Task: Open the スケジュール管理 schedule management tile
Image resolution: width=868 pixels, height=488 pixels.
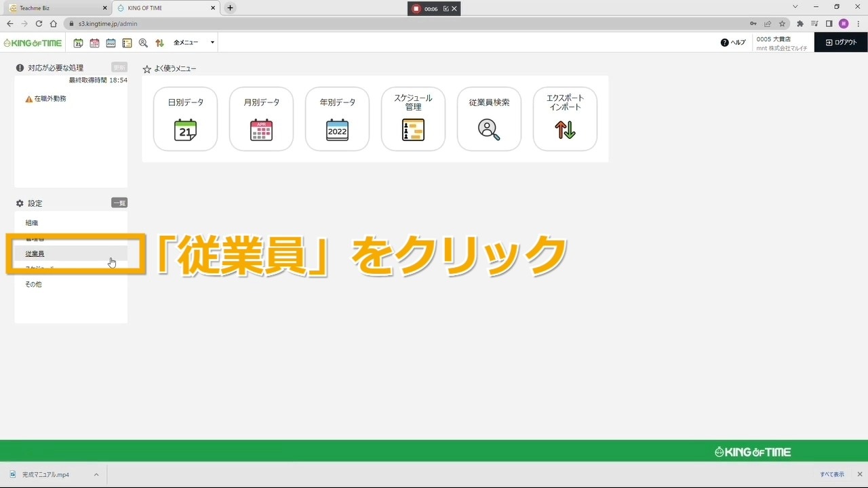Action: click(x=413, y=119)
